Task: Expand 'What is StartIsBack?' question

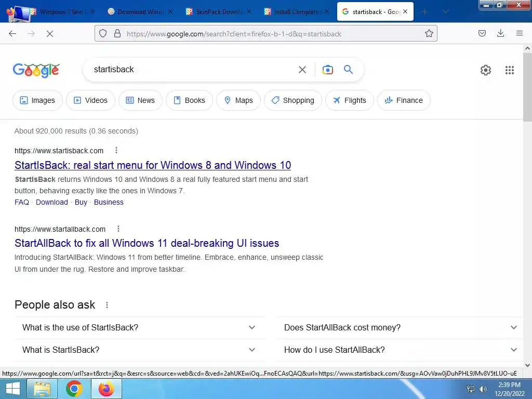Action: point(140,350)
